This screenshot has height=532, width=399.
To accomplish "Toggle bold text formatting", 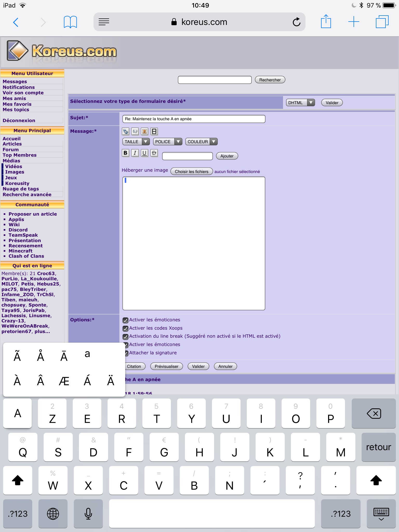I will click(x=125, y=153).
